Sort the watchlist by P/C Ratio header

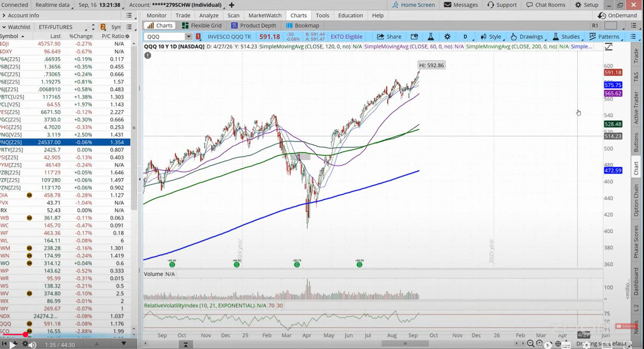[113, 36]
